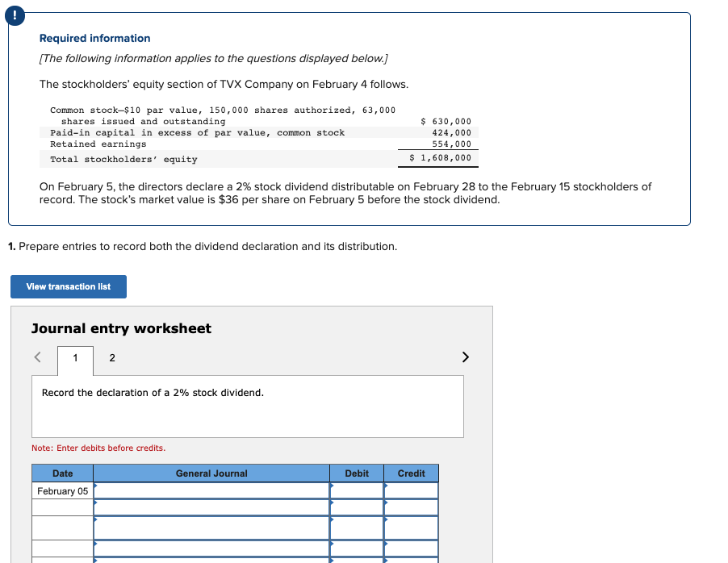This screenshot has width=728, height=563.
Task: Click the Paid-in capital in excess of par label
Action: pyautogui.click(x=197, y=133)
